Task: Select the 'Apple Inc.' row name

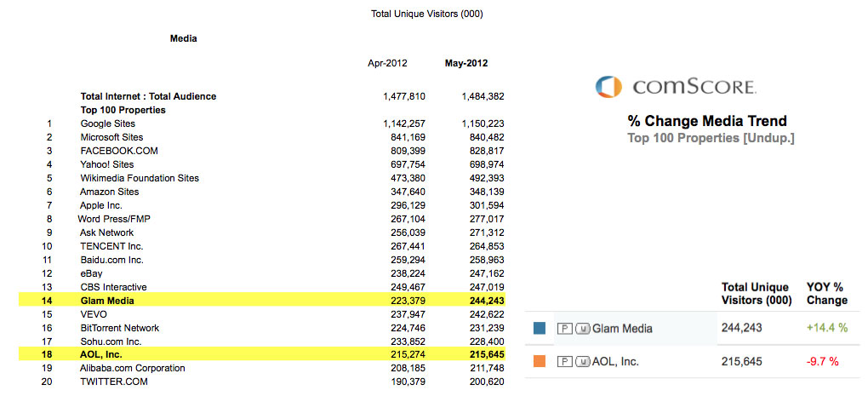Action: pyautogui.click(x=101, y=205)
